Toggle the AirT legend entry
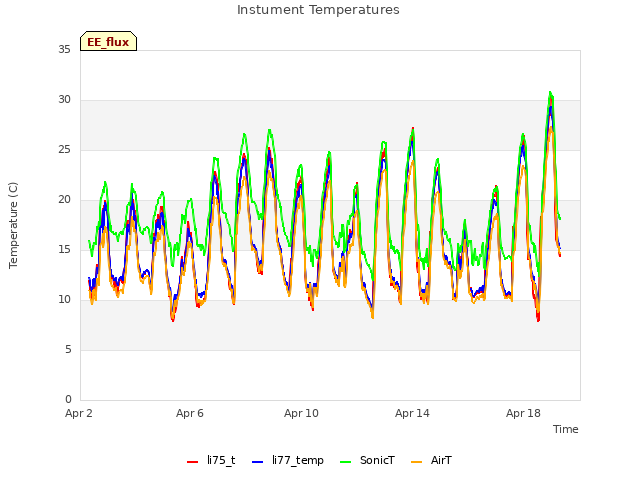The width and height of the screenshot is (640, 480). tap(431, 460)
